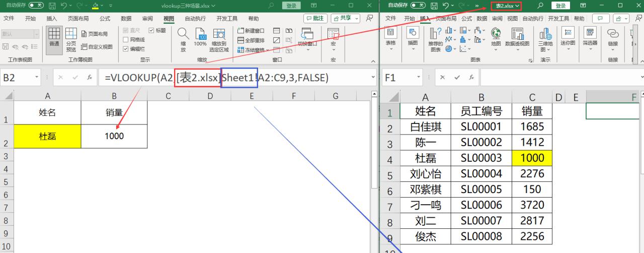The height and width of the screenshot is (253, 644).
Task: Click the split window icon in 窗口 group
Action: 277,31
